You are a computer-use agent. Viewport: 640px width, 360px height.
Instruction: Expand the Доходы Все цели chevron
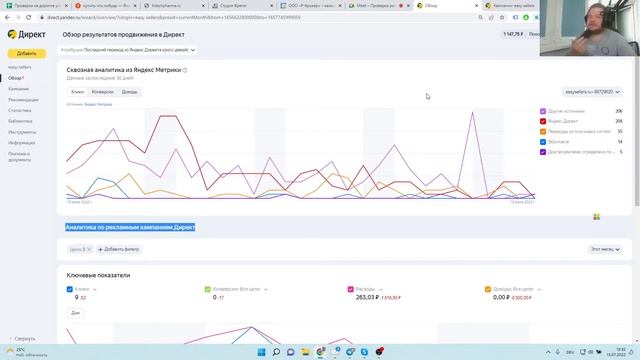(x=539, y=289)
